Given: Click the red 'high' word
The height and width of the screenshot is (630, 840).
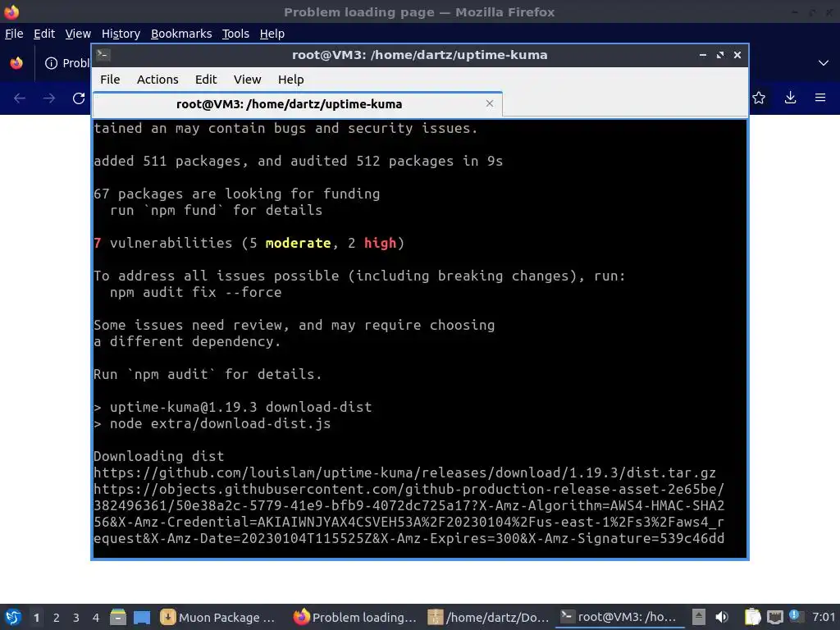Looking at the screenshot, I should point(380,243).
